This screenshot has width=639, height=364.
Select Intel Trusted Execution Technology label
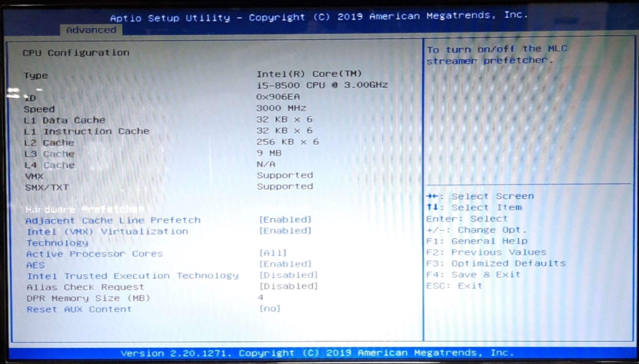133,276
